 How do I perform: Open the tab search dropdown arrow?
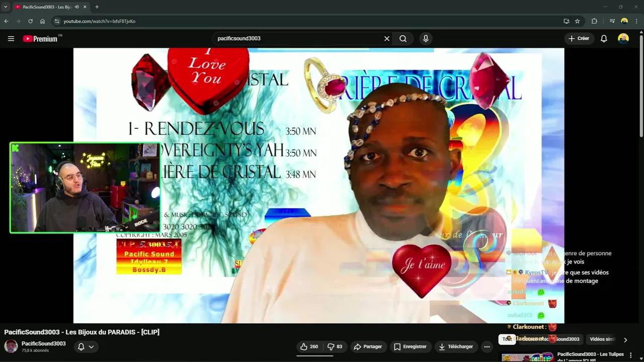(5, 7)
